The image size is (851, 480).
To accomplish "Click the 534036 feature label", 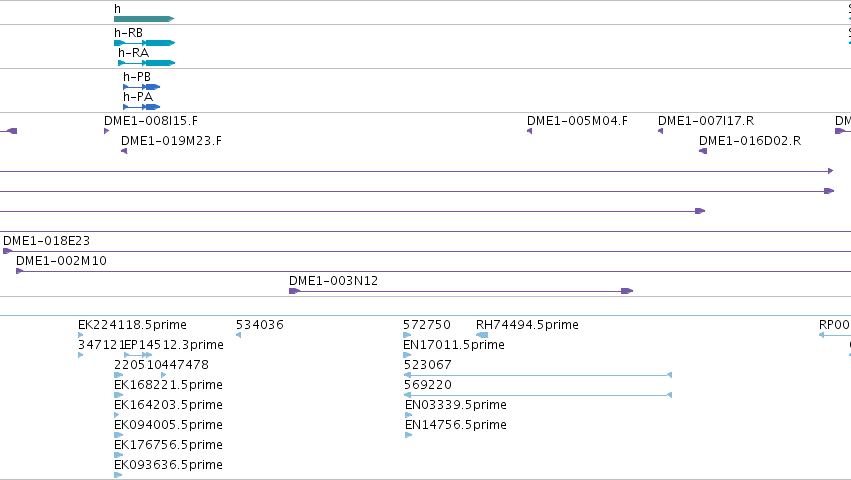I will point(259,325).
